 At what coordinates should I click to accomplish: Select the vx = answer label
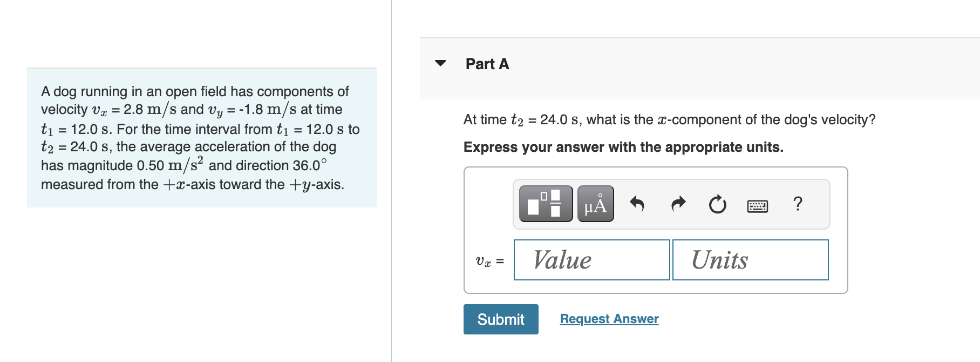tap(488, 261)
